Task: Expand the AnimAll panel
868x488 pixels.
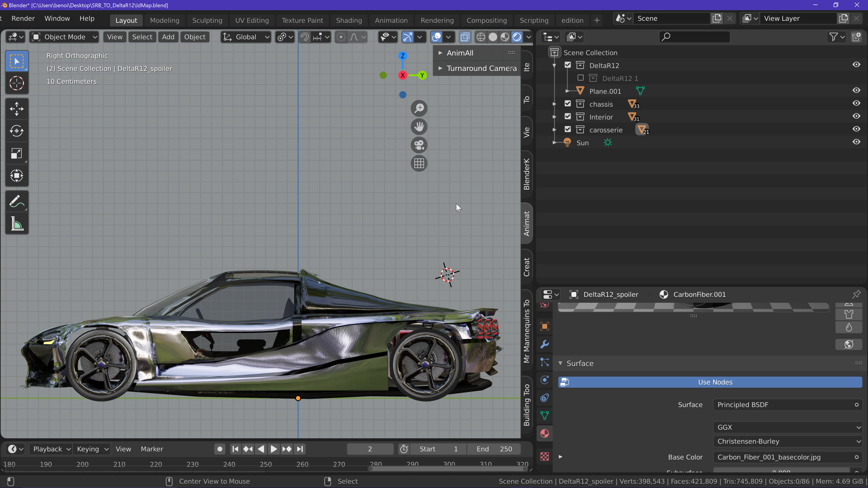Action: 440,53
